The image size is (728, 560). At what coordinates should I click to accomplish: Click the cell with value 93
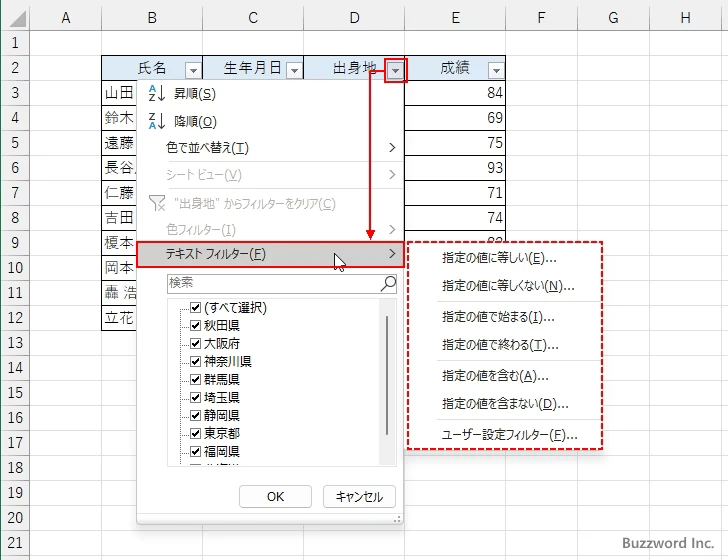(455, 168)
